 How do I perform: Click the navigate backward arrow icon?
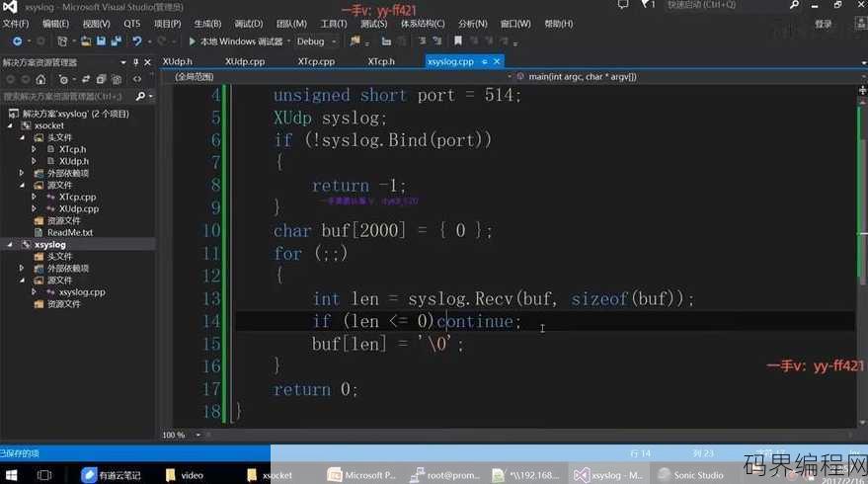click(x=17, y=41)
